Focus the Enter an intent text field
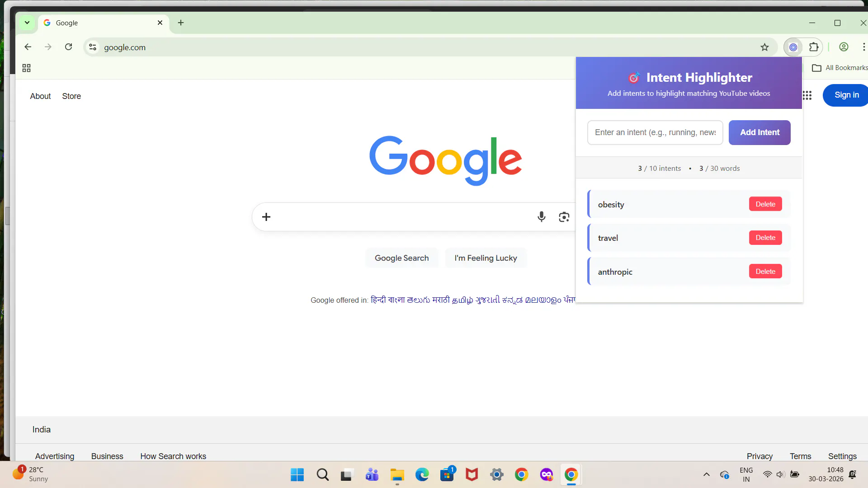Image resolution: width=868 pixels, height=488 pixels. (x=655, y=132)
